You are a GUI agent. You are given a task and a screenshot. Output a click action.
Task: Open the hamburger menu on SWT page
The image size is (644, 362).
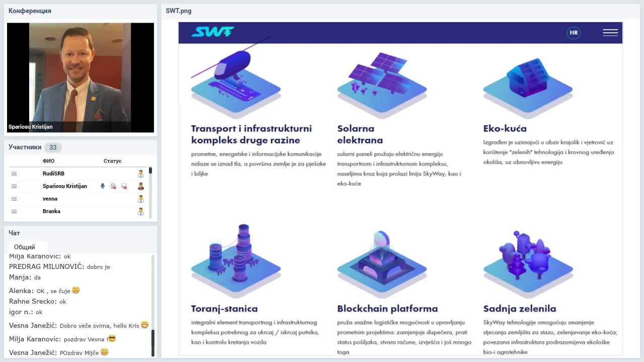pyautogui.click(x=610, y=33)
